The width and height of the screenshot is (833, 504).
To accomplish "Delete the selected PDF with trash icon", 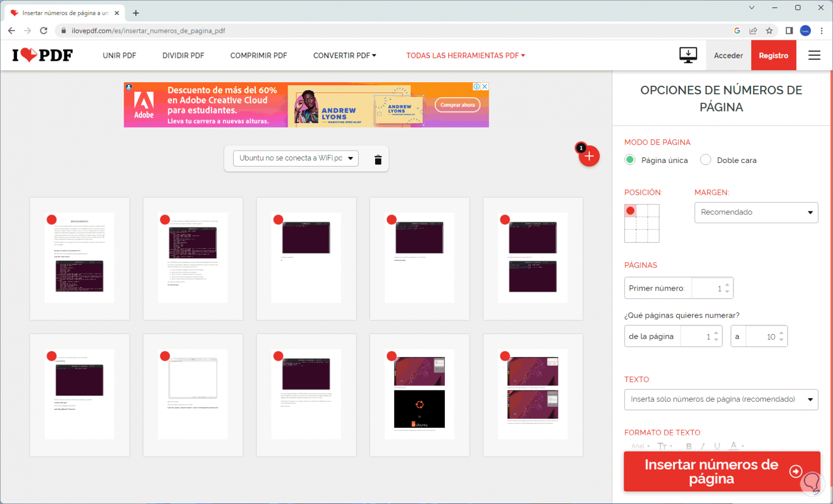I will pos(378,159).
